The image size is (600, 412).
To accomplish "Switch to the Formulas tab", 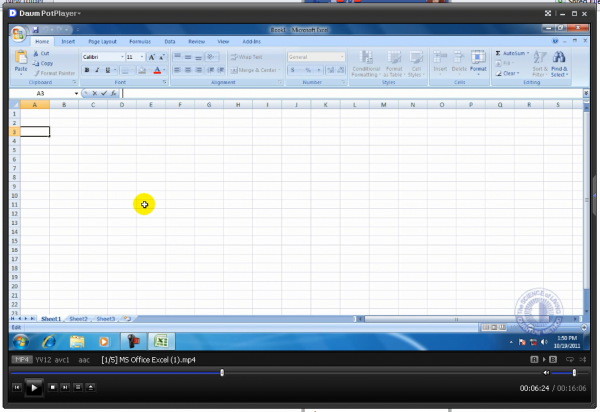I will pyautogui.click(x=140, y=42).
